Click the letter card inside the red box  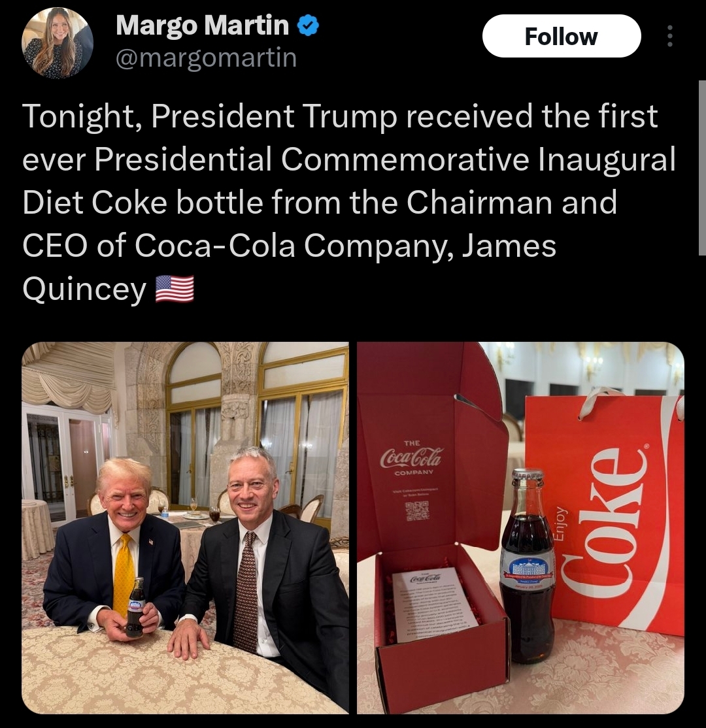pos(435,605)
